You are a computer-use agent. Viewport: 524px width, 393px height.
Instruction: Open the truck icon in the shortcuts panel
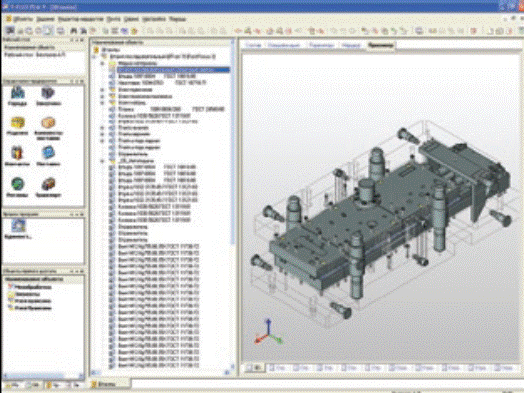(48, 183)
